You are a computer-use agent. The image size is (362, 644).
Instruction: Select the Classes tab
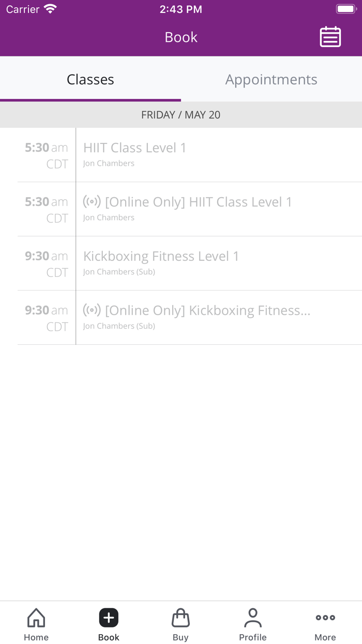(90, 79)
